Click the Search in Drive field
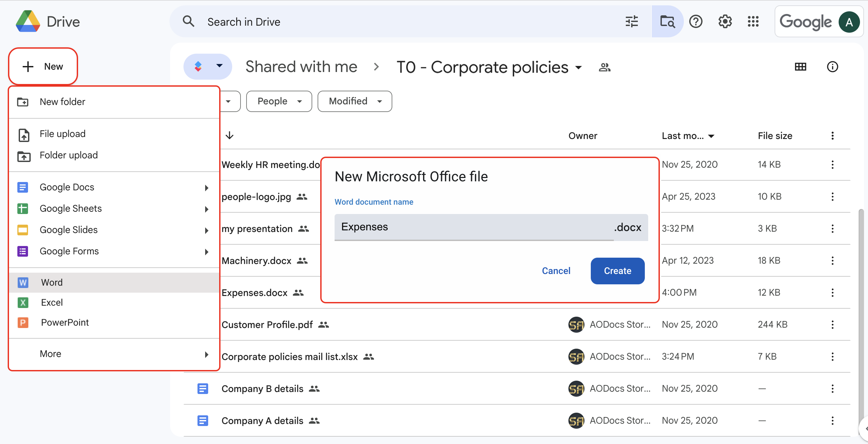 (411, 22)
